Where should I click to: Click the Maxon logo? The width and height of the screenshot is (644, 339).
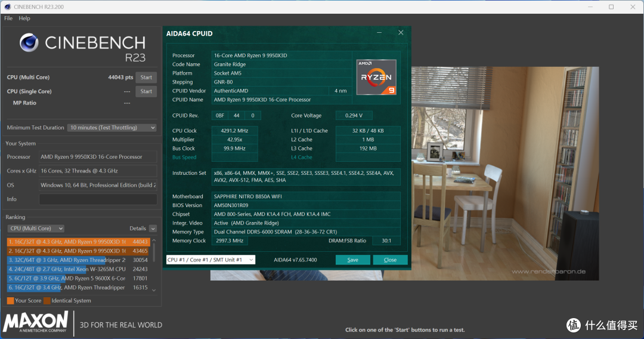pos(35,322)
